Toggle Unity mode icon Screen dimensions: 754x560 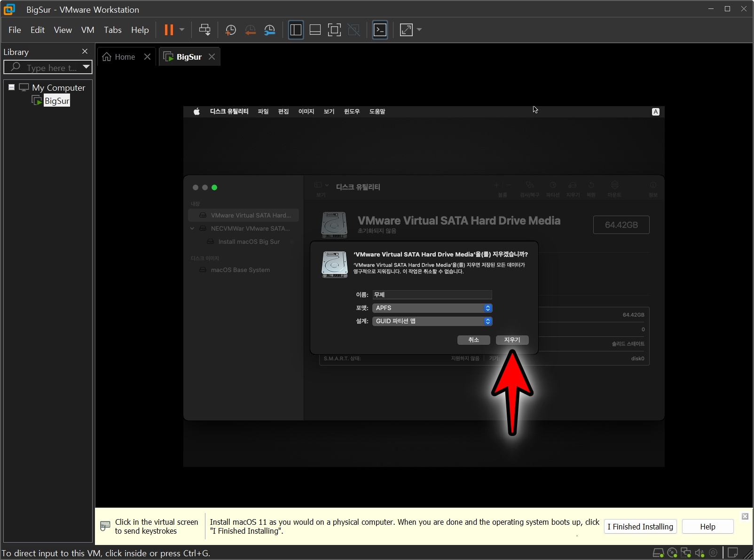click(353, 30)
